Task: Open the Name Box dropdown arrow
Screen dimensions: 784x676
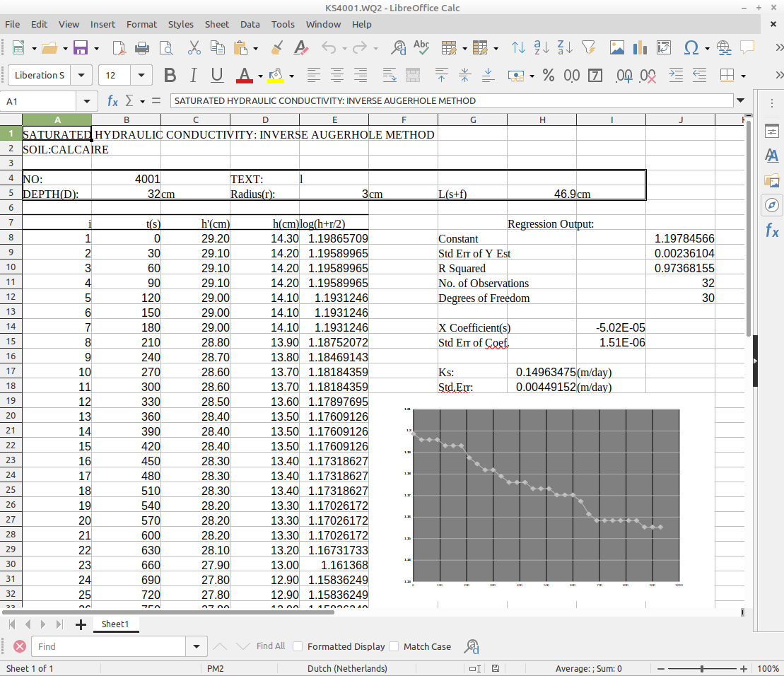Action: click(x=86, y=101)
